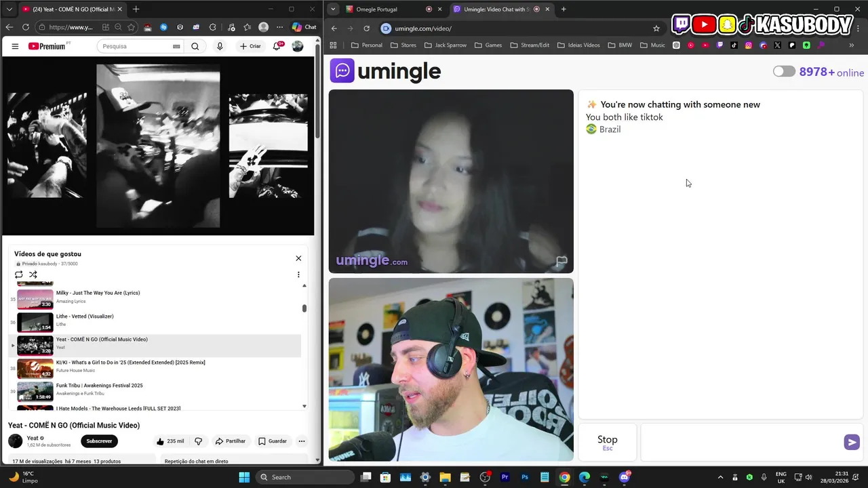868x488 pixels.
Task: Click flag report icon on stranger video
Action: coord(561,261)
